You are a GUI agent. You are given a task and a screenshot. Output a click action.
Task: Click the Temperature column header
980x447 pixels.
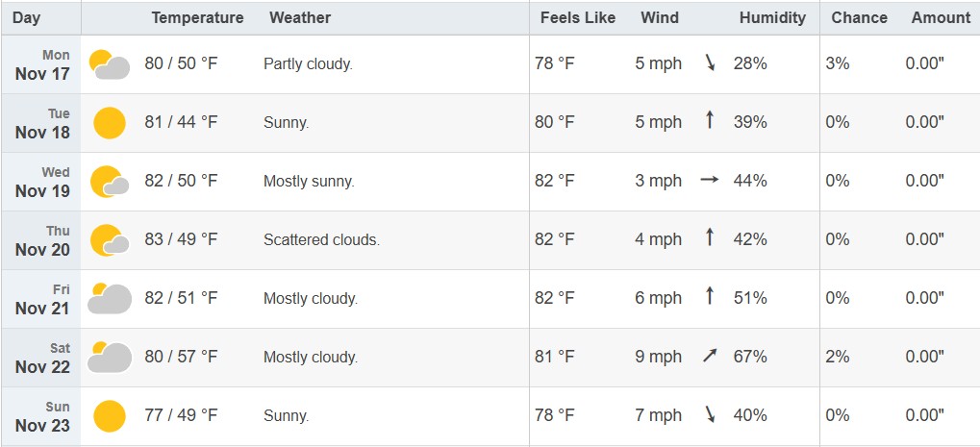(197, 17)
